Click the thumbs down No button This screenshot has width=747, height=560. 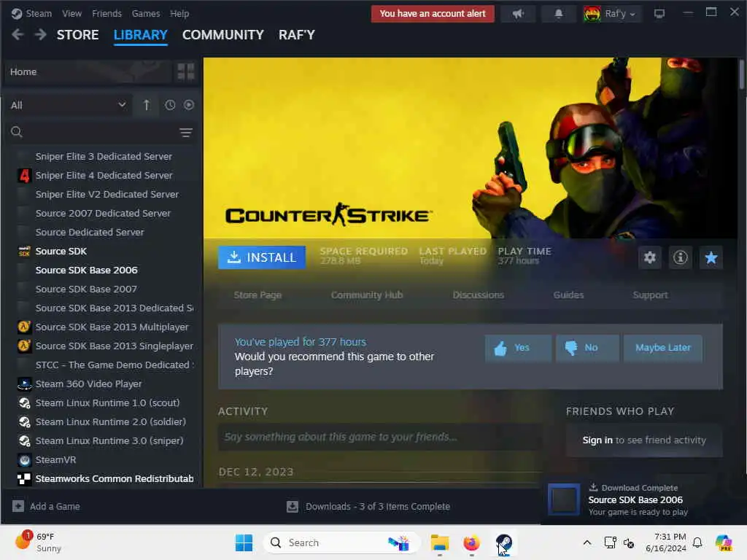tap(587, 348)
